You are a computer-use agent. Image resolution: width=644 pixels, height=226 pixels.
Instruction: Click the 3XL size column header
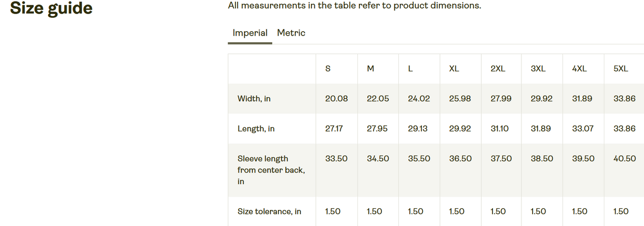(538, 69)
